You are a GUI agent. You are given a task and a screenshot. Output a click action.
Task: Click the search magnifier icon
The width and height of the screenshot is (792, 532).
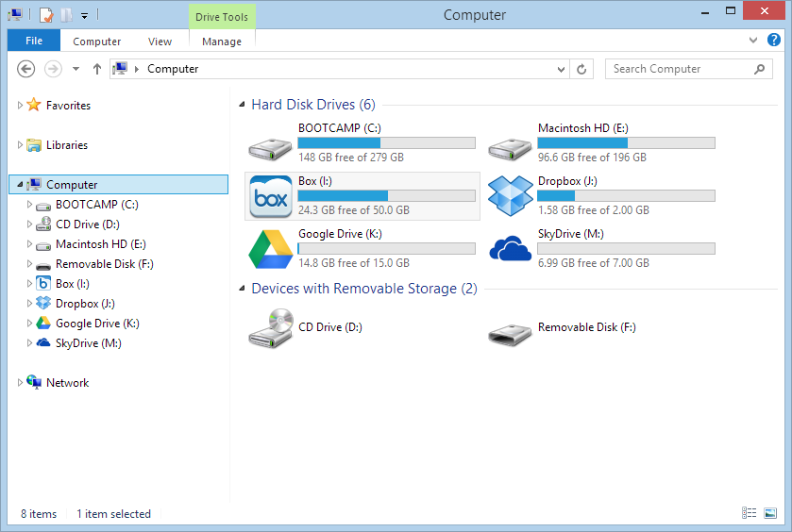[x=759, y=69]
